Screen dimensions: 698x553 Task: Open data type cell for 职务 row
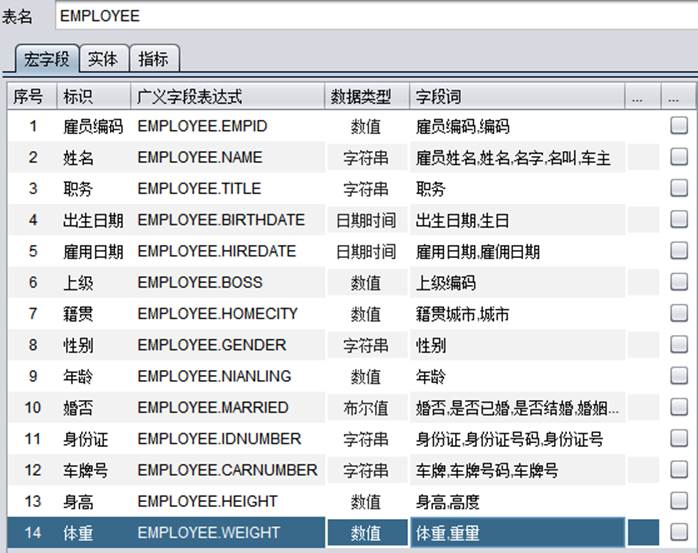pyautogui.click(x=366, y=189)
